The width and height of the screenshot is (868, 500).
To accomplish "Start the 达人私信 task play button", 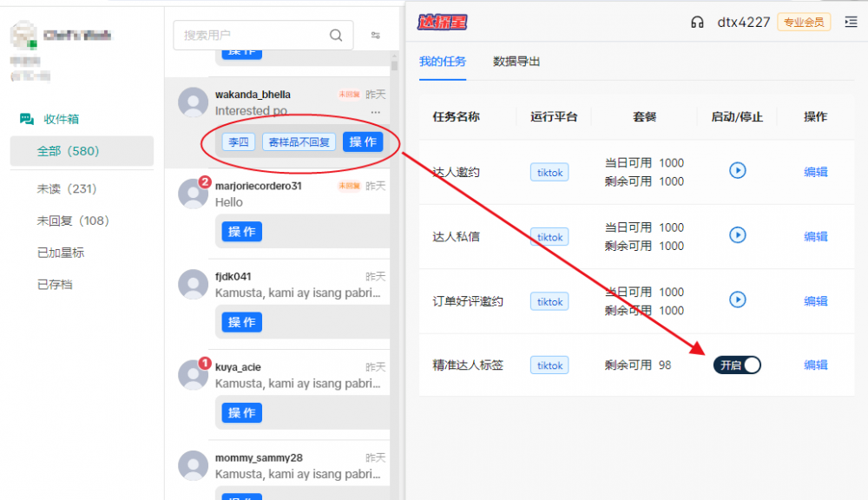I will coord(737,235).
